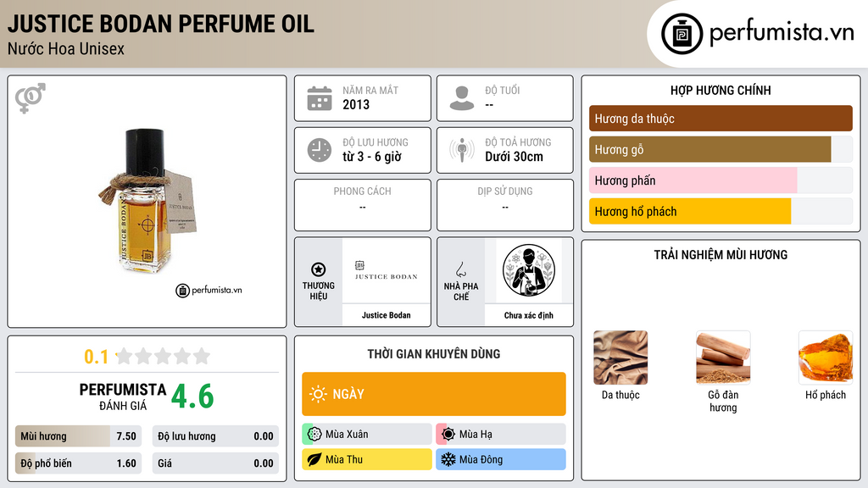This screenshot has width=868, height=488.
Task: Click the Mùi hương 7.50 score bar
Action: pos(79,436)
